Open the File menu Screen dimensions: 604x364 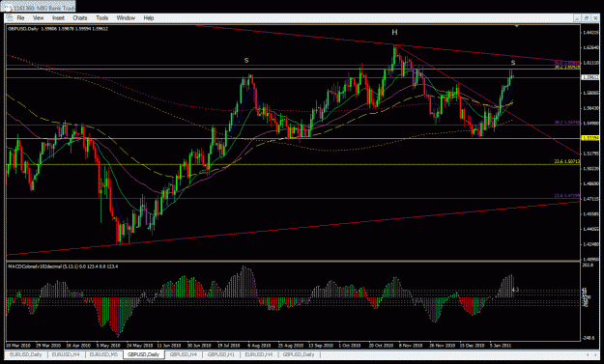[20, 17]
